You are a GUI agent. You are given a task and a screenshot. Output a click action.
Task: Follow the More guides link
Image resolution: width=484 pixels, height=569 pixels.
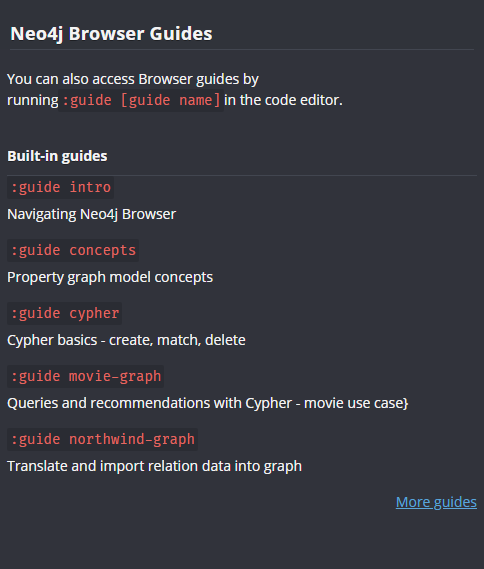[x=436, y=502]
